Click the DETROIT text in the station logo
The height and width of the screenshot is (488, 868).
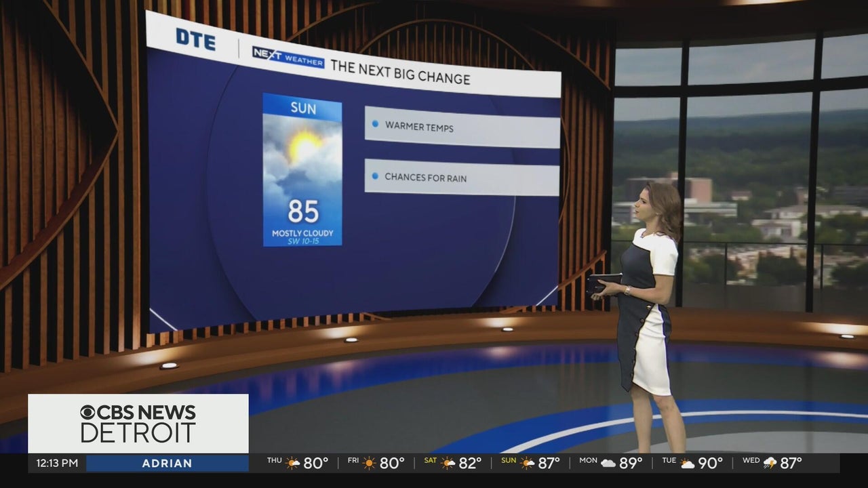pyautogui.click(x=138, y=433)
